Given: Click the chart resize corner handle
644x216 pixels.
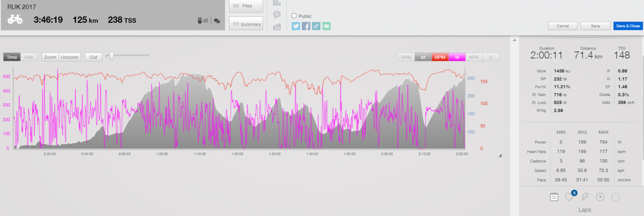Looking at the screenshot, I should [500, 156].
